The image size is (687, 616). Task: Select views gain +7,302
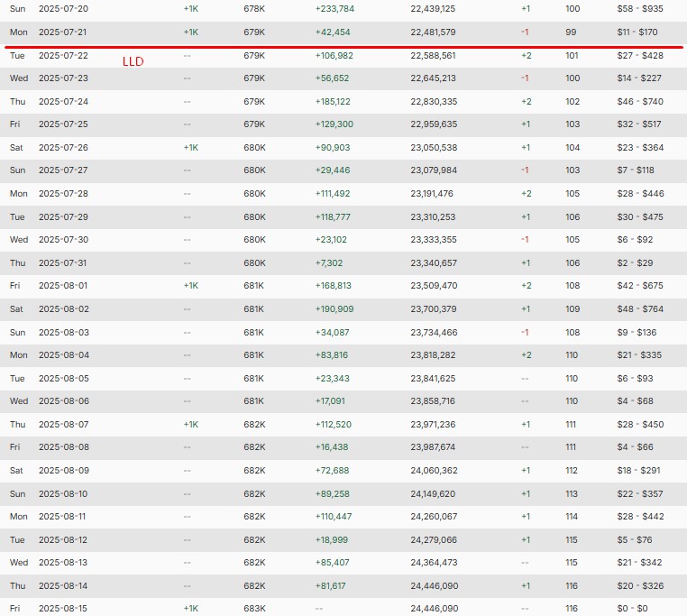(x=329, y=263)
